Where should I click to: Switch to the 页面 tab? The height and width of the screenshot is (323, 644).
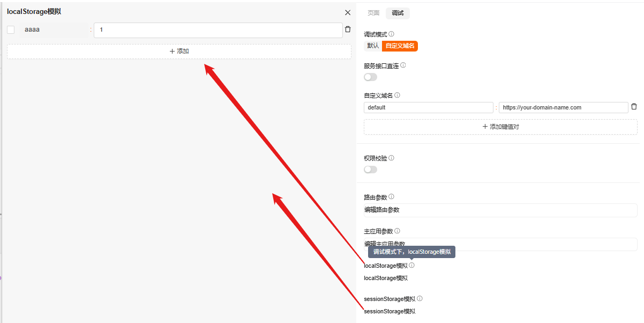pyautogui.click(x=373, y=13)
